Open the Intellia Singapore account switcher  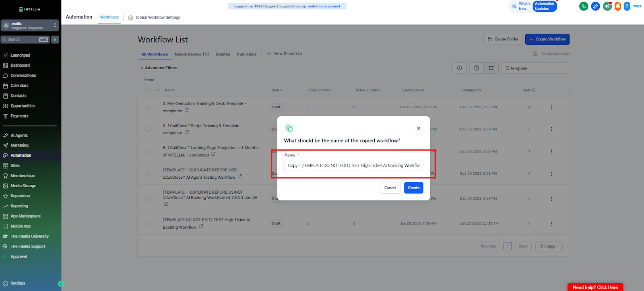pos(30,25)
